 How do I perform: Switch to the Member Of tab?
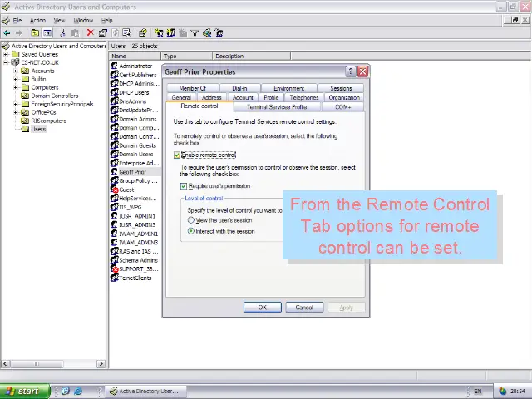click(x=192, y=88)
